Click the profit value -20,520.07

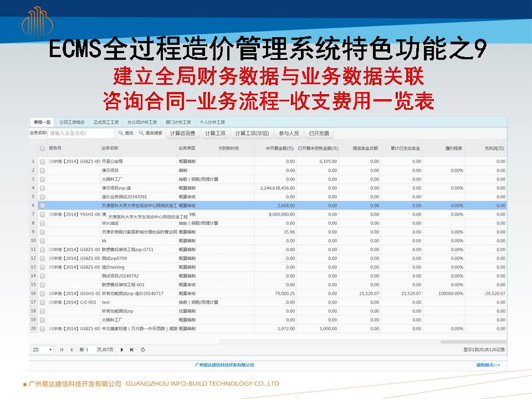tap(495, 294)
